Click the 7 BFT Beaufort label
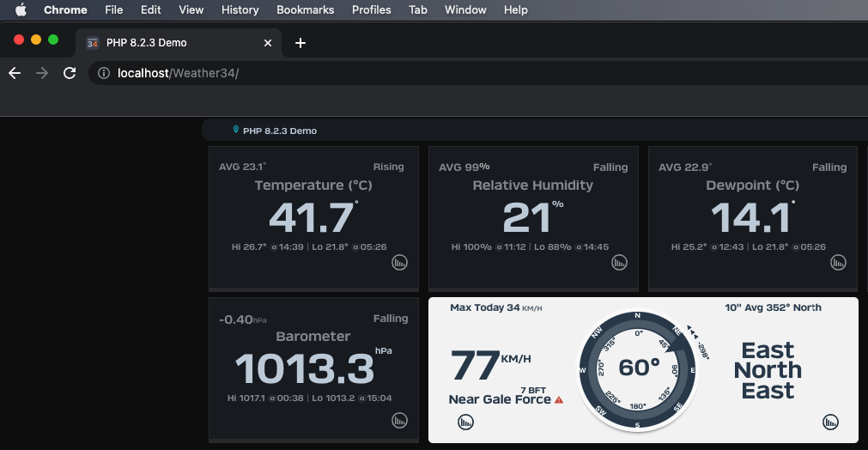Screen dimensions: 868x450 (x=533, y=390)
